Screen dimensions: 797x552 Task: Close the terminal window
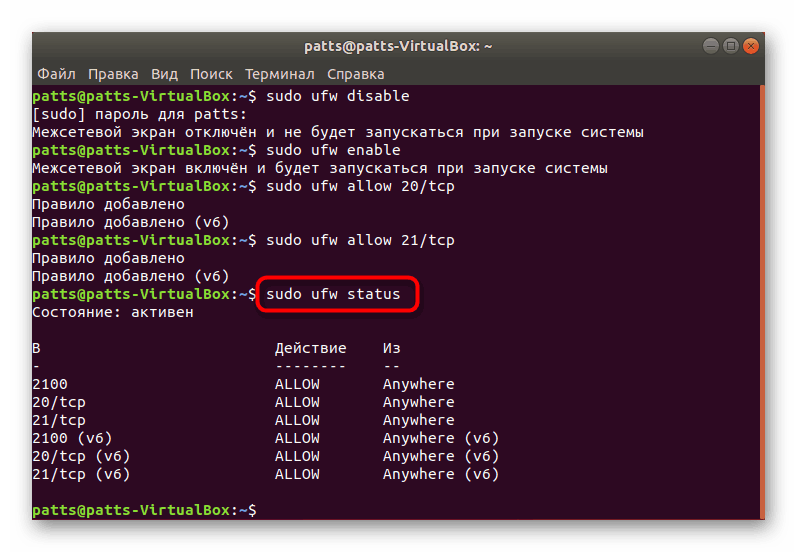[x=750, y=46]
